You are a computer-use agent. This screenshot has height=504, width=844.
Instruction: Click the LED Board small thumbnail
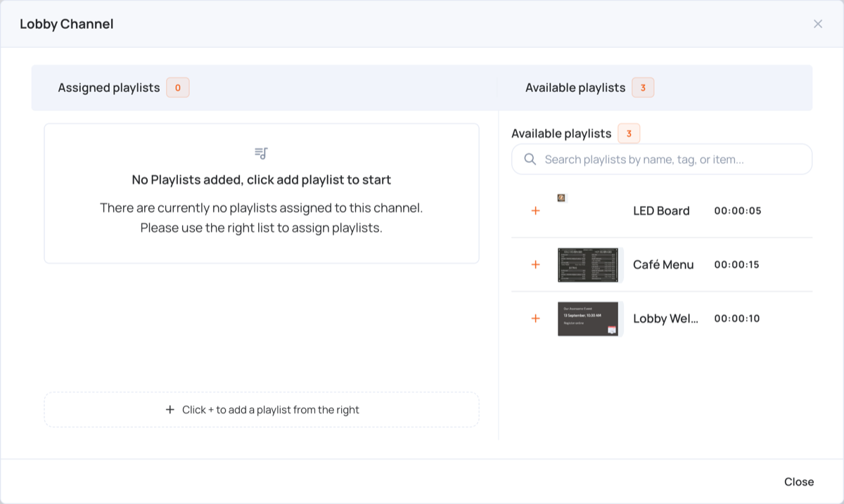pos(561,198)
